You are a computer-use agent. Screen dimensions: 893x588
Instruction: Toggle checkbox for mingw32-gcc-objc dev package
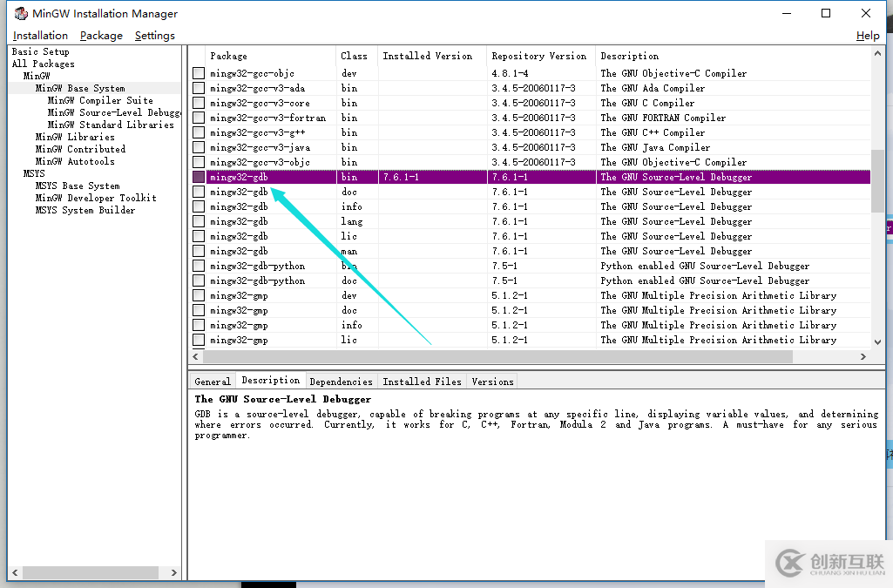[x=199, y=73]
